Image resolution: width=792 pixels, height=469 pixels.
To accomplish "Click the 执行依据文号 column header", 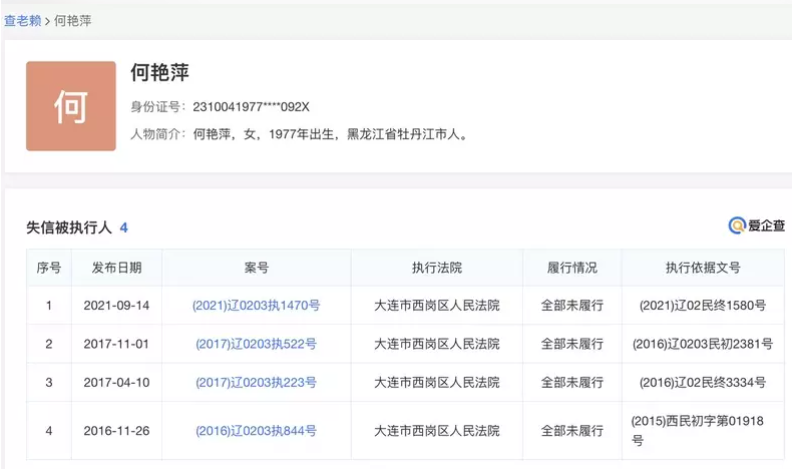I will [703, 268].
